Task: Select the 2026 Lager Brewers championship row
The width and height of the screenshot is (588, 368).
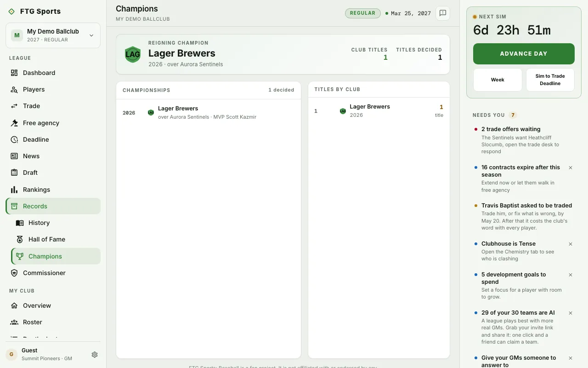Action: 209,113
